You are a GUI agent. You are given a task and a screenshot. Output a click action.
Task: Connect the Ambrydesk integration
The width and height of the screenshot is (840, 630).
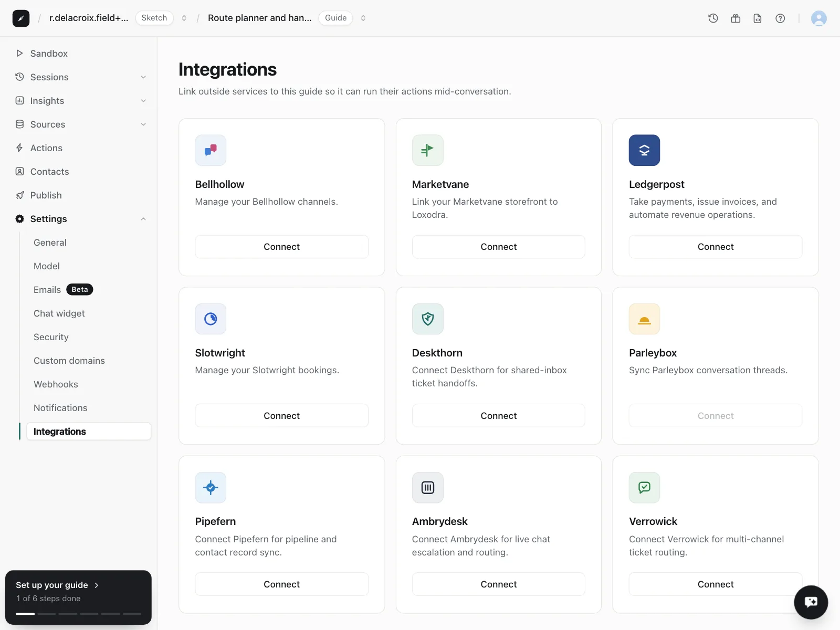tap(498, 584)
